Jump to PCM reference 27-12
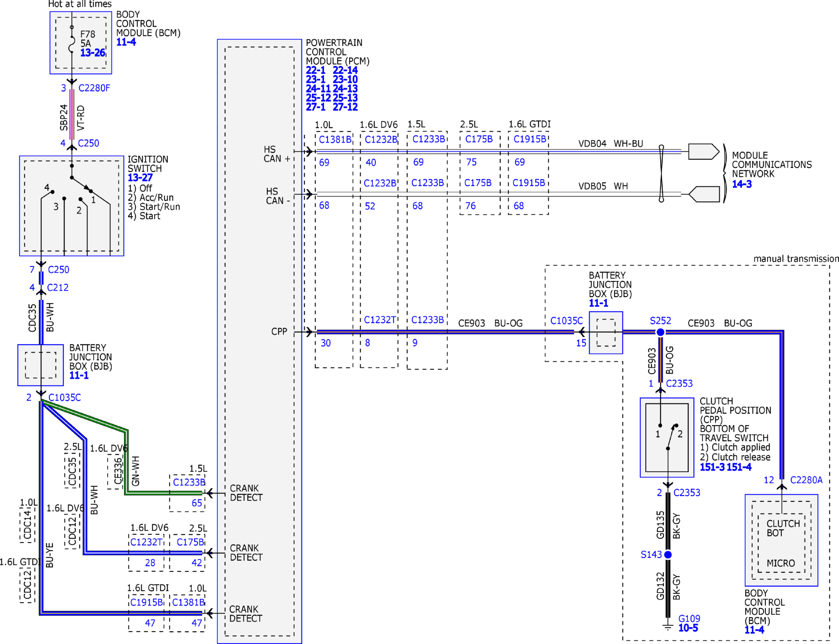 click(345, 107)
